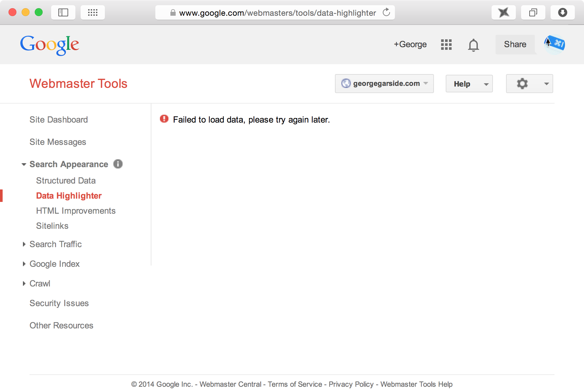Click the globe icon next to georgegarside.com
This screenshot has width=584, height=392.
pyautogui.click(x=346, y=83)
